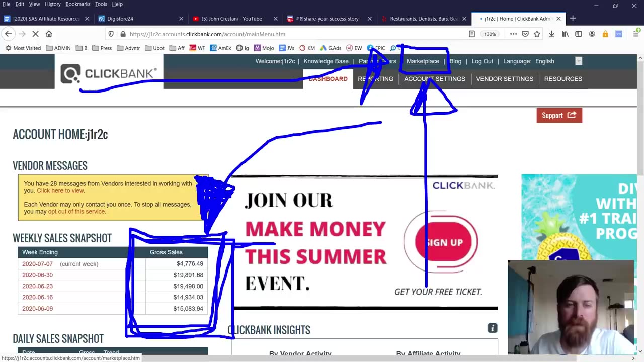Viewport: 644px width, 362px height.
Task: Open the Advntr bookmarks folder
Action: pos(128,48)
